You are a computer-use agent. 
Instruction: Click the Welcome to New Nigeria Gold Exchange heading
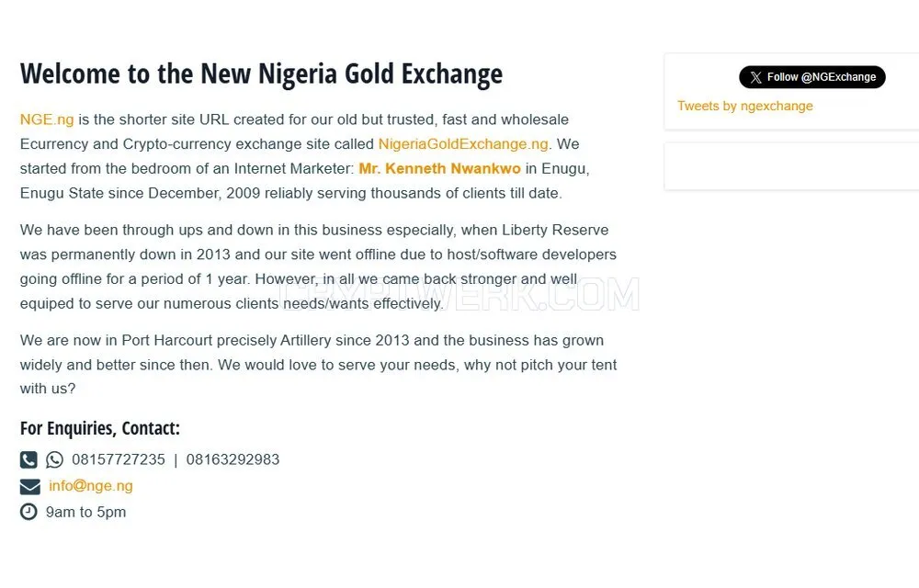tap(261, 74)
